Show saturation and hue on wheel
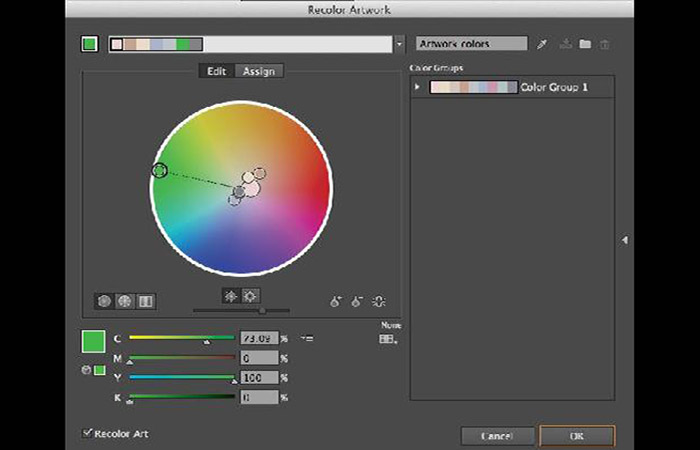Screen dimensions: 700x450 (231, 296)
